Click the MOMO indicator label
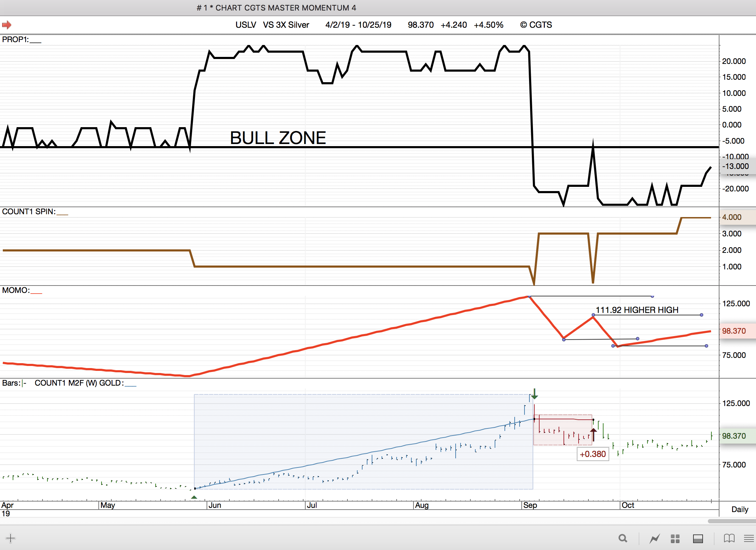 click(16, 290)
